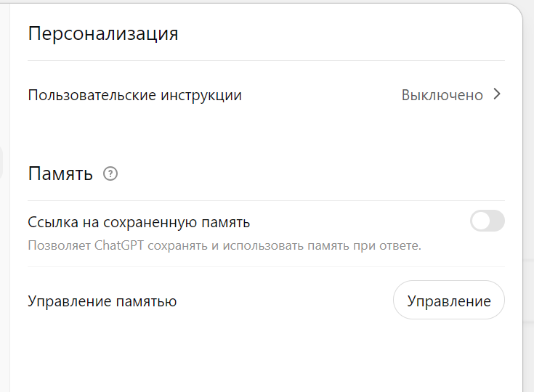Click the Ссылка на сохраненную память label
The height and width of the screenshot is (392, 534).
139,223
